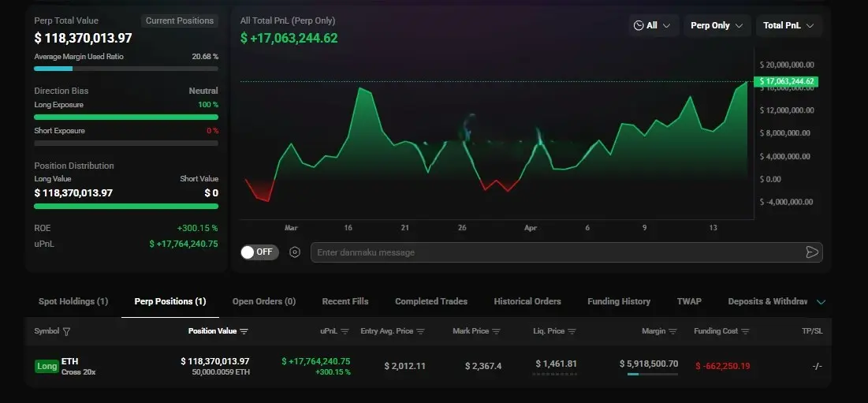
Task: Click the Cross 20x leverage label
Action: pyautogui.click(x=79, y=372)
